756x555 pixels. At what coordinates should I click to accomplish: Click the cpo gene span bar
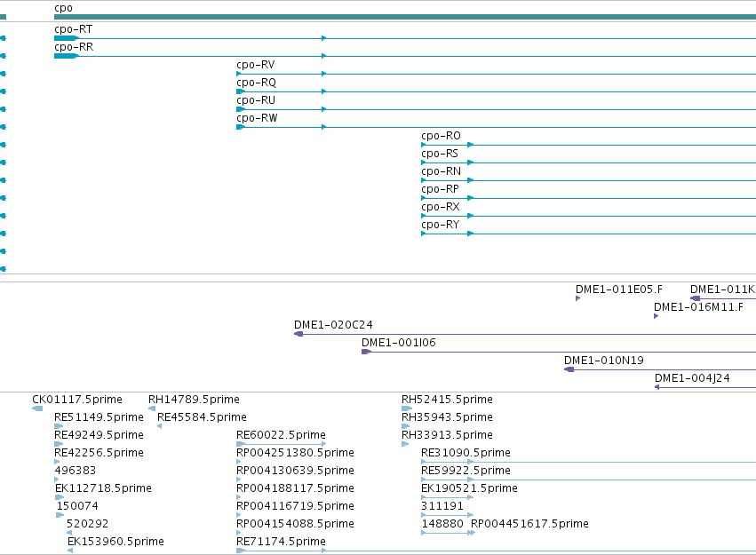(405, 18)
